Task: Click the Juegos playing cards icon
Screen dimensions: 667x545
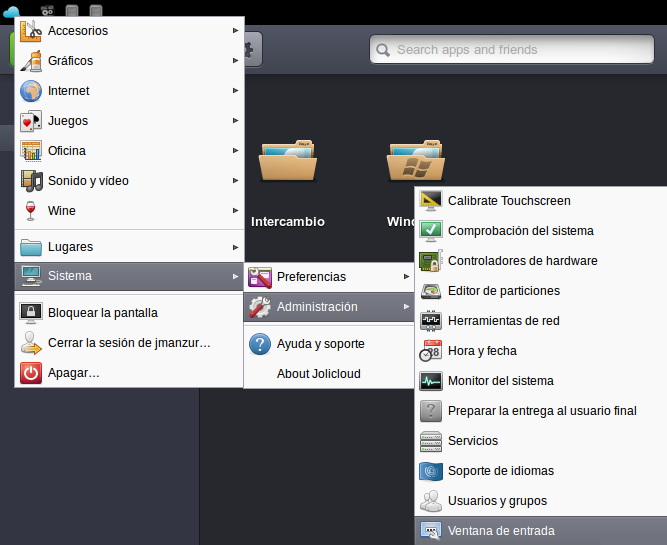Action: [x=31, y=121]
